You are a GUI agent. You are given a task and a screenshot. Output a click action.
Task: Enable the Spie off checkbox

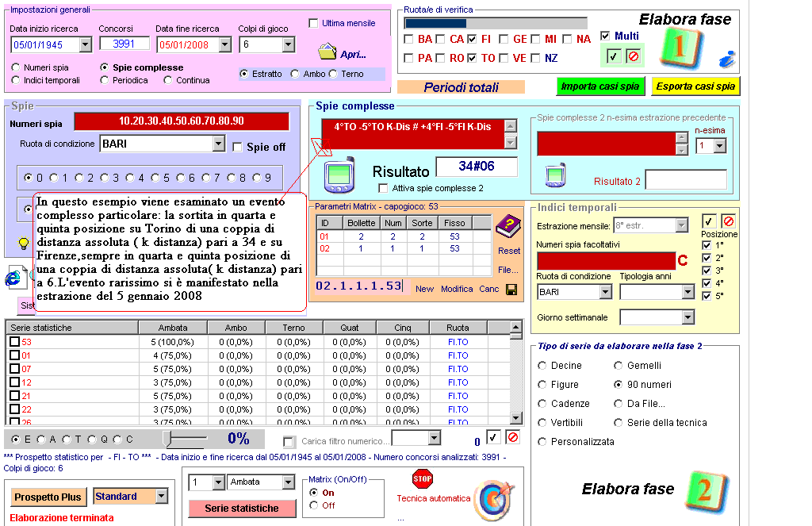237,148
